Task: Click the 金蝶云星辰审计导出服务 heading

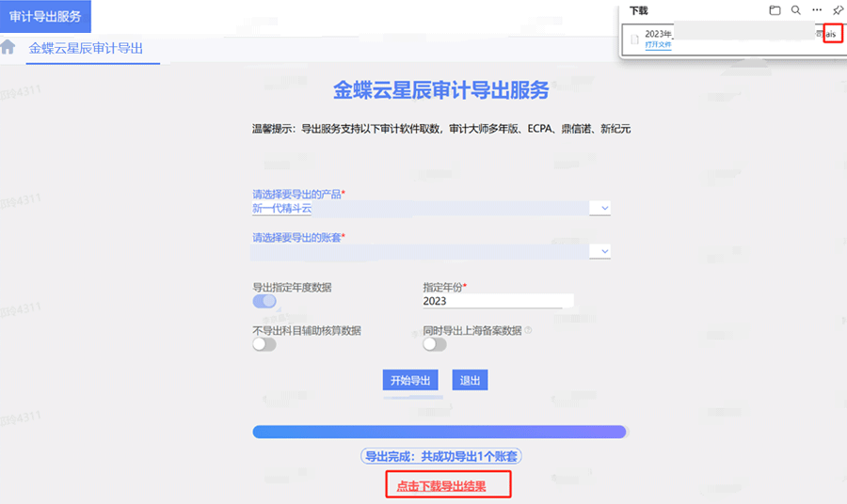Action: pyautogui.click(x=440, y=90)
